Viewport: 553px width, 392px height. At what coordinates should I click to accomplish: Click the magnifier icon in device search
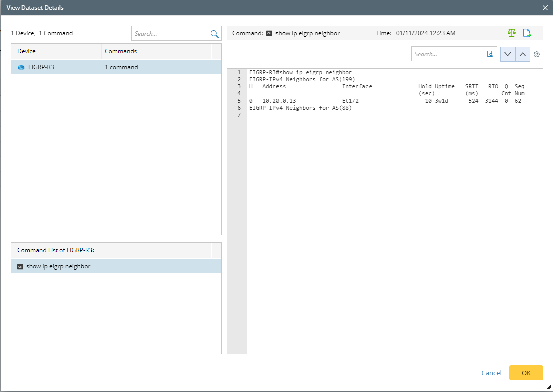[214, 34]
